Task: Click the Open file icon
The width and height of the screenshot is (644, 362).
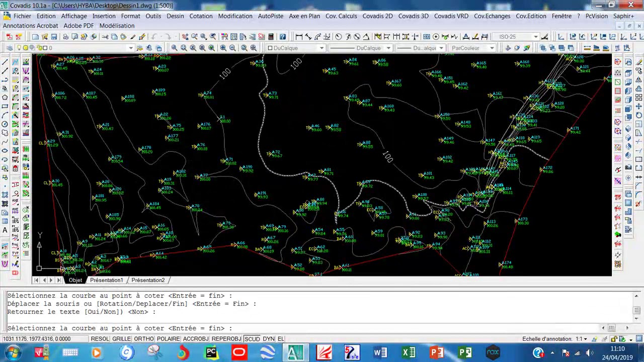Action: tap(45, 37)
